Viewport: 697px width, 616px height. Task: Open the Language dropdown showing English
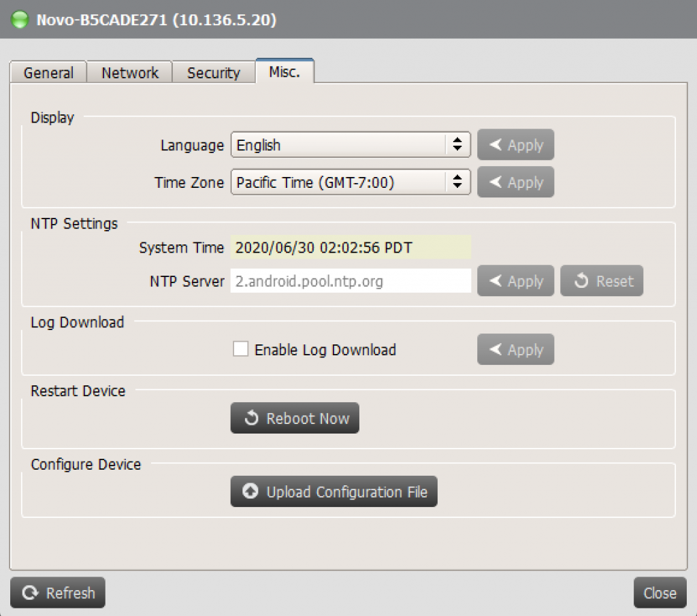click(x=351, y=144)
